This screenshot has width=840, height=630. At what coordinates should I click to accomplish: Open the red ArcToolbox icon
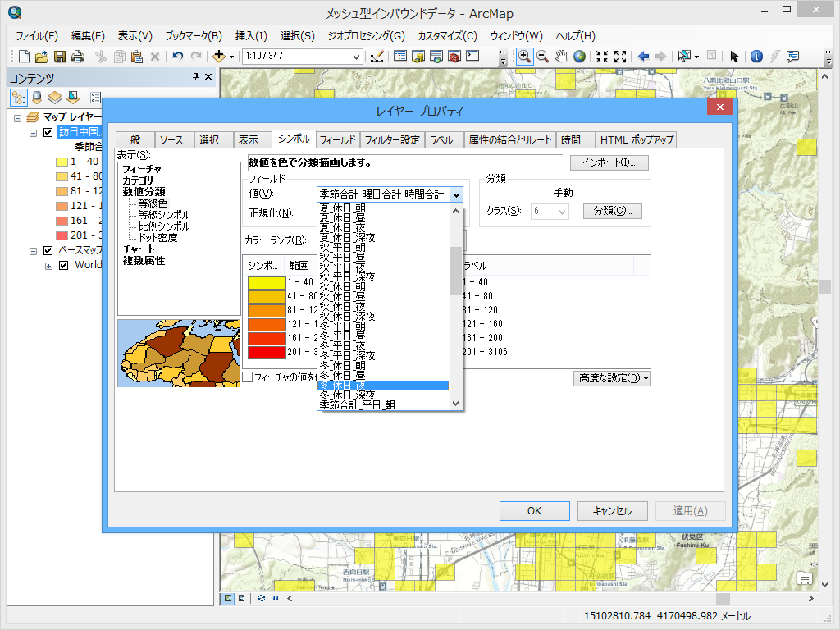coord(454,57)
